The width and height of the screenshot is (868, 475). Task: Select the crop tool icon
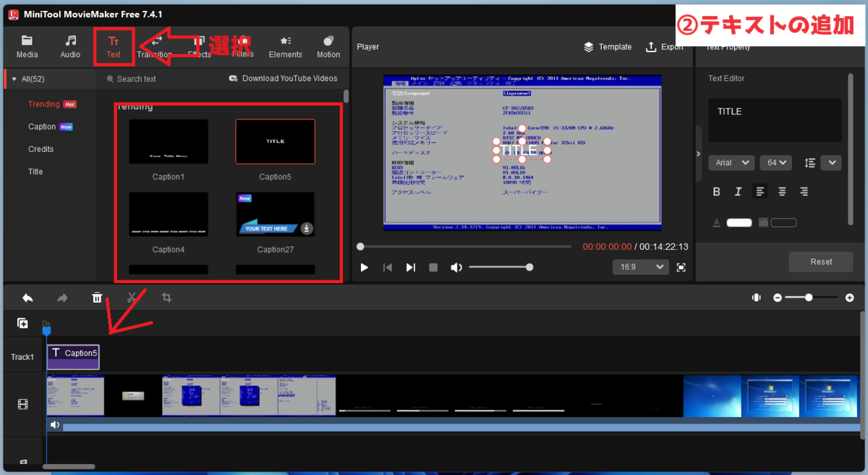pyautogui.click(x=166, y=298)
